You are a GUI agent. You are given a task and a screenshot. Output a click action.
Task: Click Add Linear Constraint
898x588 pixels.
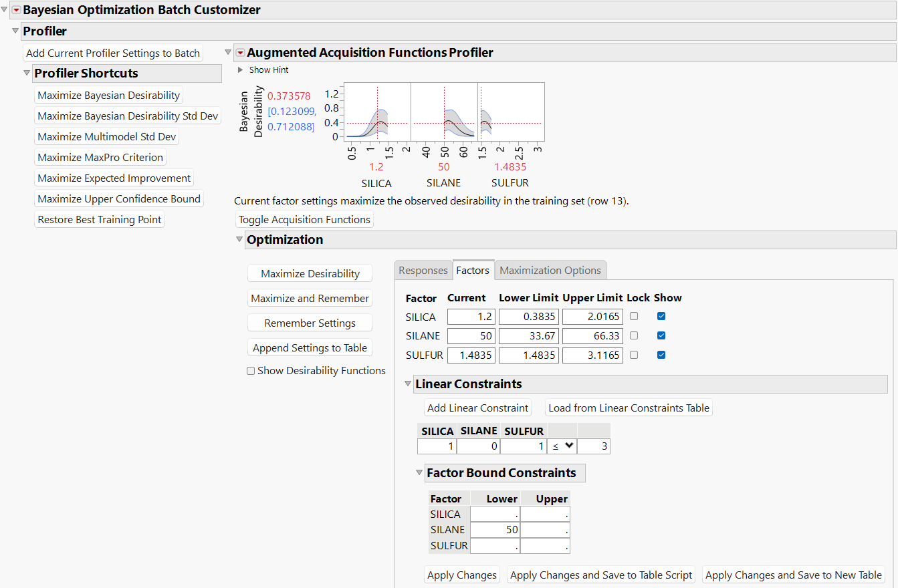pyautogui.click(x=477, y=407)
